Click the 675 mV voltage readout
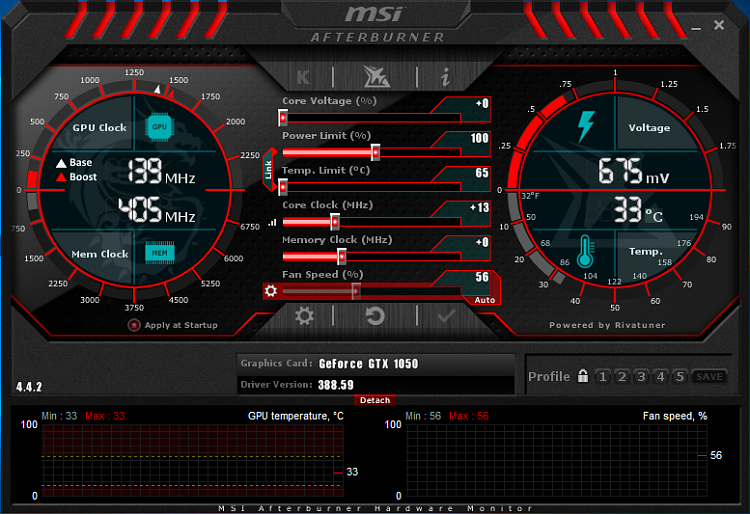The height and width of the screenshot is (514, 750). tap(633, 172)
